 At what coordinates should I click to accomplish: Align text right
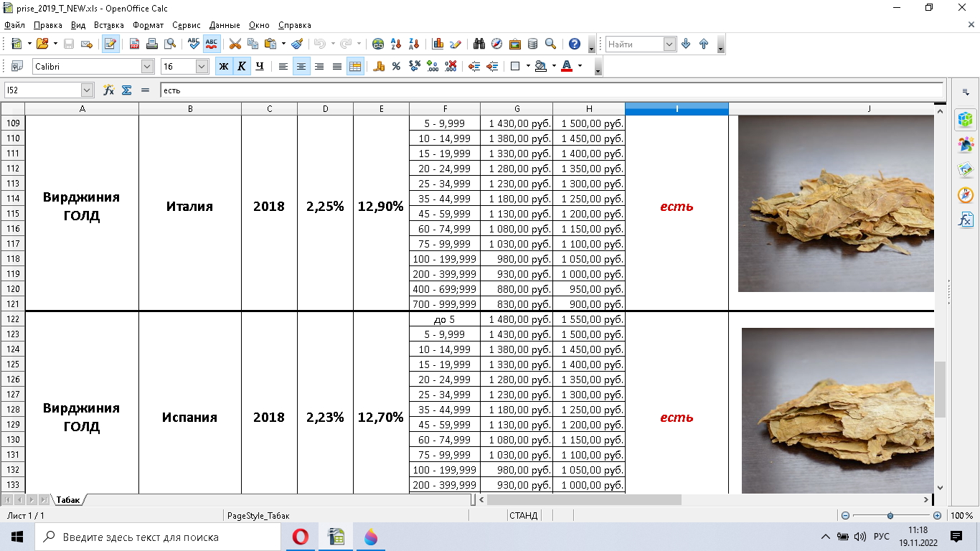[319, 66]
